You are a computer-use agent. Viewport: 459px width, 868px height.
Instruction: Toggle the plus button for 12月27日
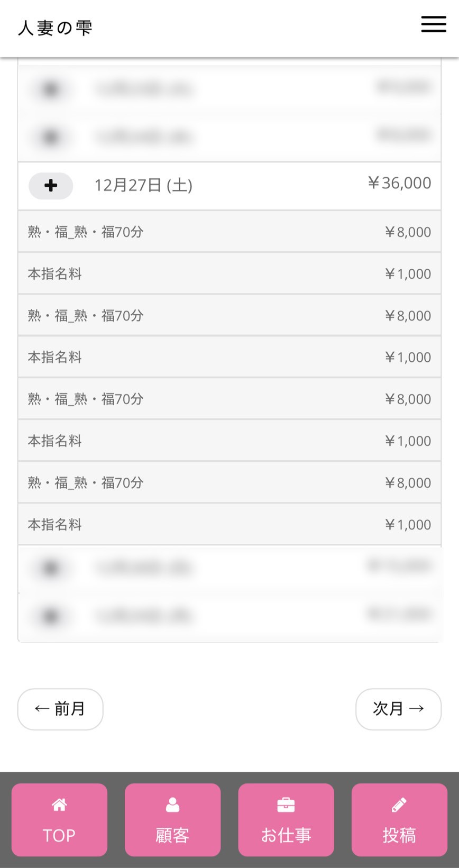[x=51, y=186]
